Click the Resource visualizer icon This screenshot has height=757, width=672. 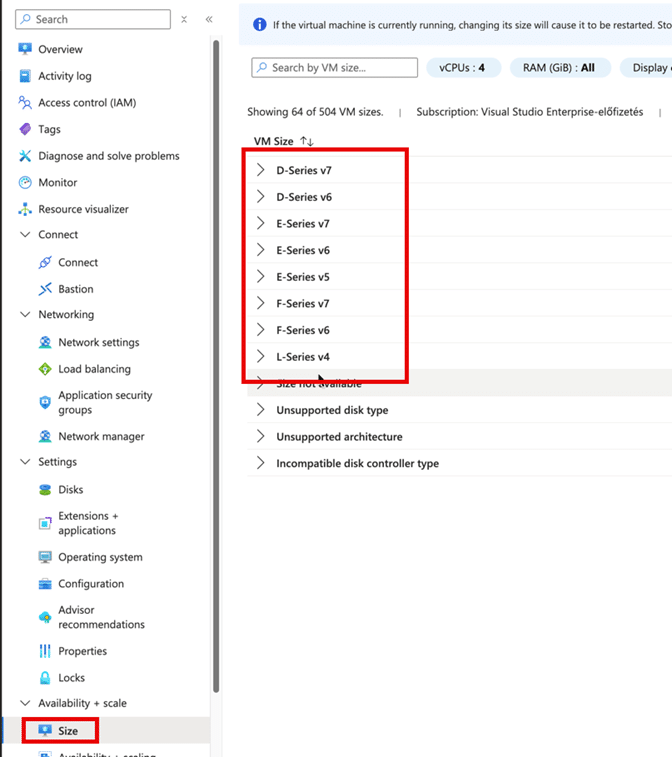click(x=25, y=209)
